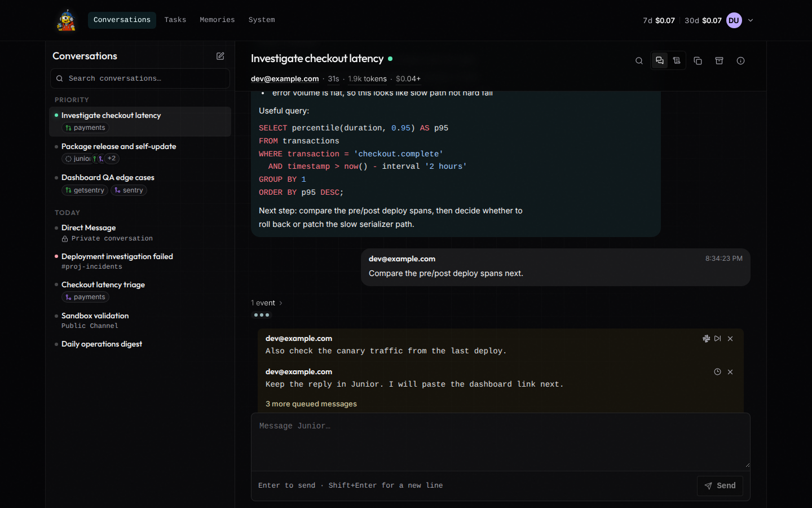This screenshot has height=508, width=812.
Task: Click the Send button
Action: (720, 485)
